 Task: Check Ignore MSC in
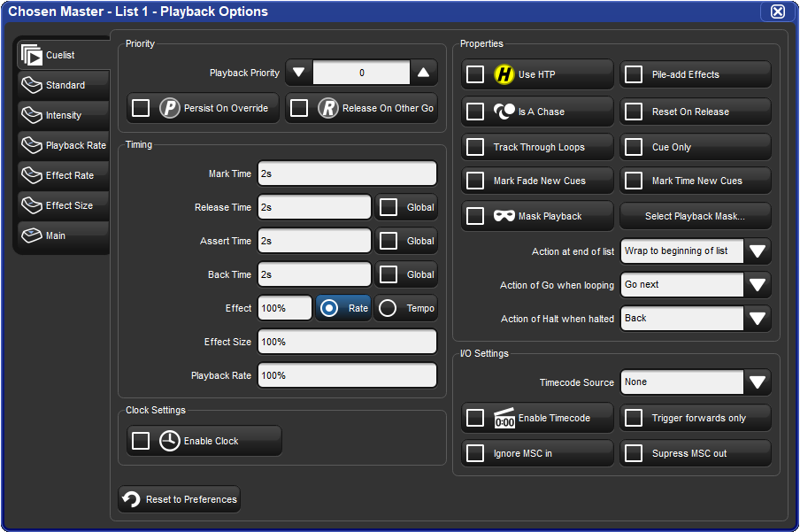(x=475, y=453)
